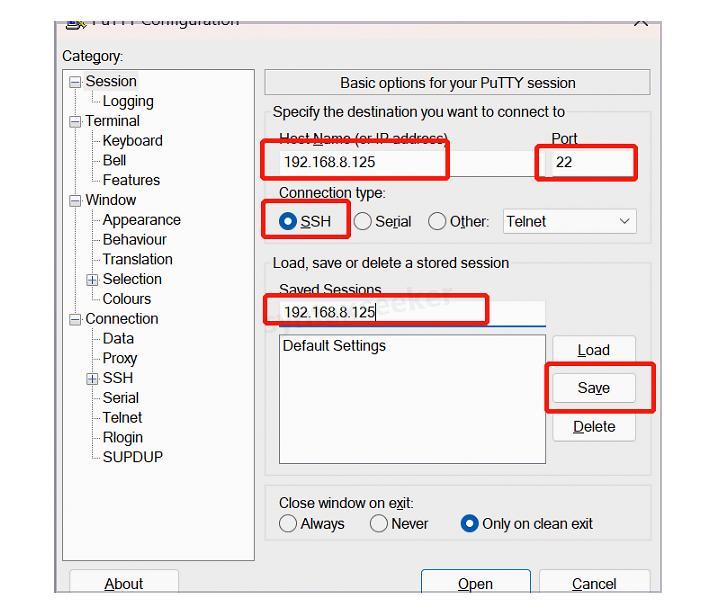Open the Logging category
The height and width of the screenshot is (614, 716).
[x=128, y=101]
